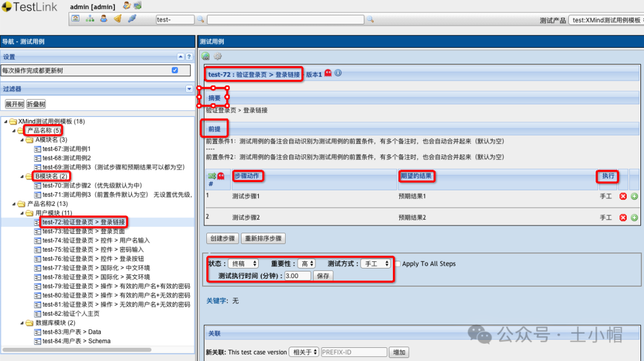Select test-70:测试步骤2 tree entry
The image size is (644, 361).
92,186
